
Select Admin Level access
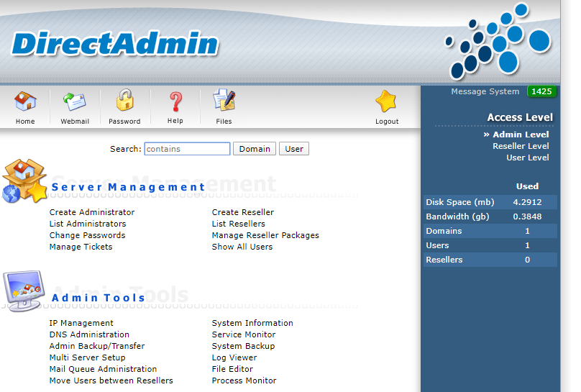pos(521,135)
